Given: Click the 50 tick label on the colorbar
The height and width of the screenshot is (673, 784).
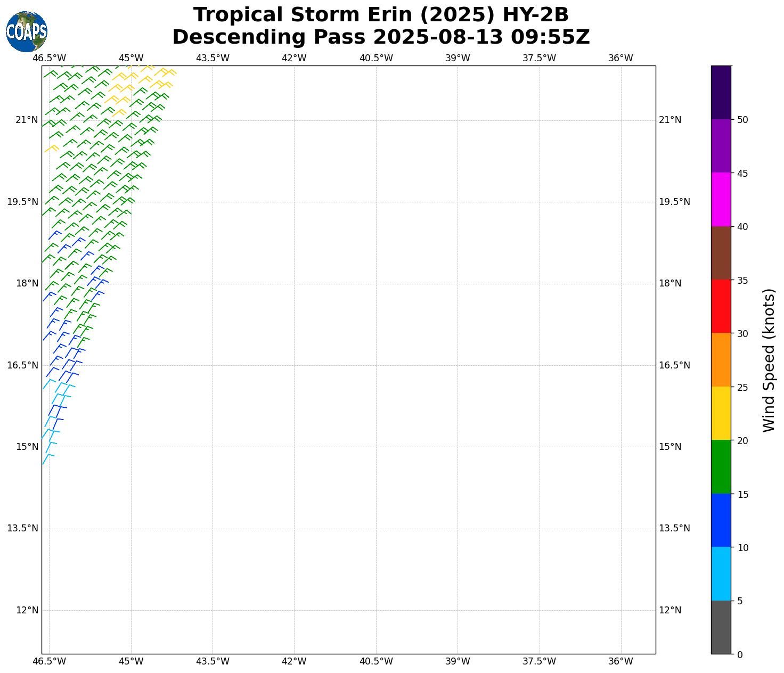Looking at the screenshot, I should pyautogui.click(x=742, y=120).
